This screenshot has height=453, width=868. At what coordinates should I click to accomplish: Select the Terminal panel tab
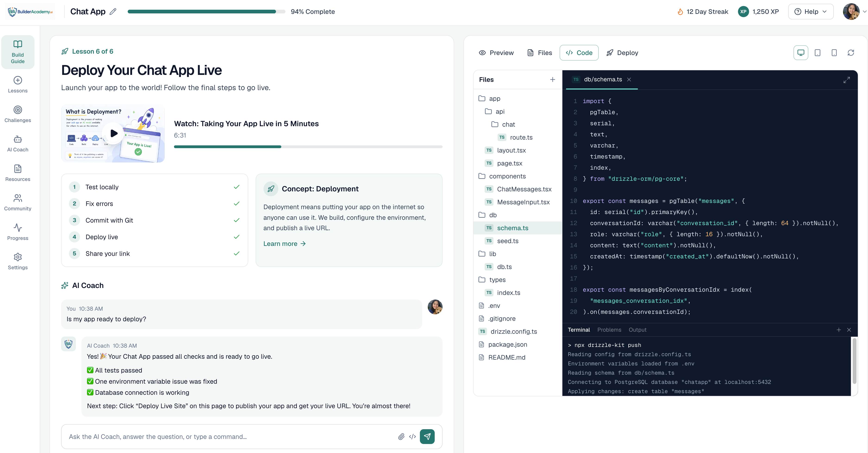[579, 330]
